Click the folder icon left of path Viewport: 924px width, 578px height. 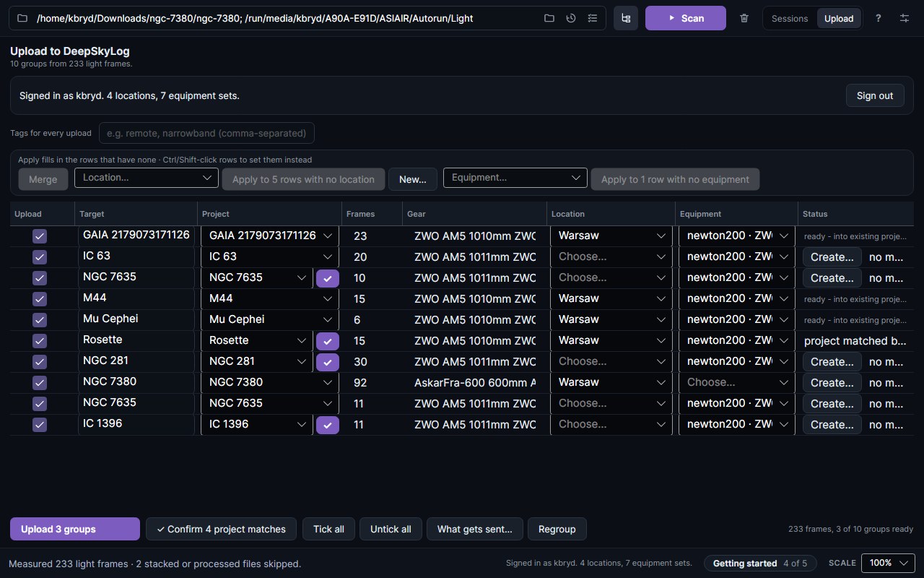[x=22, y=18]
